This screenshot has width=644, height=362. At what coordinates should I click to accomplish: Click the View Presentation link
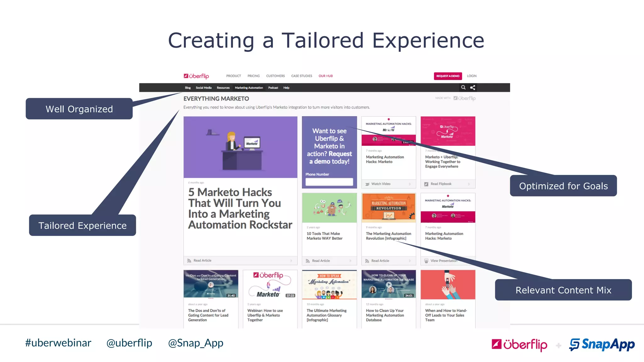pyautogui.click(x=444, y=261)
